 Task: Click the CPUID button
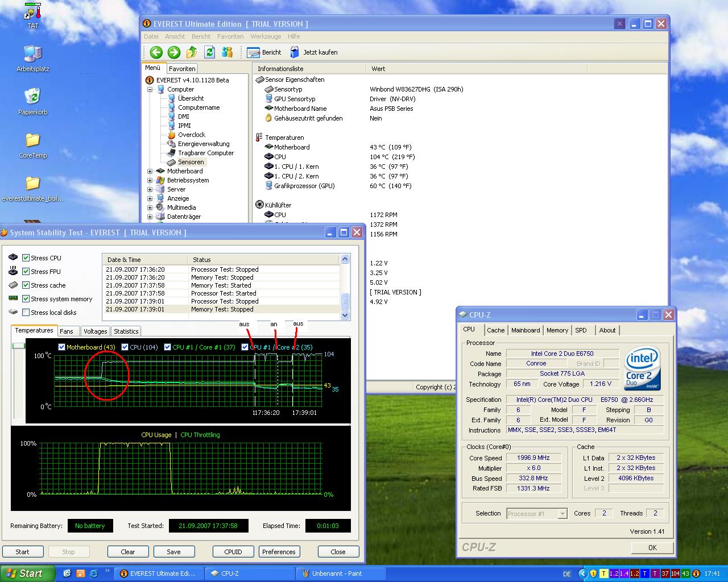233,552
